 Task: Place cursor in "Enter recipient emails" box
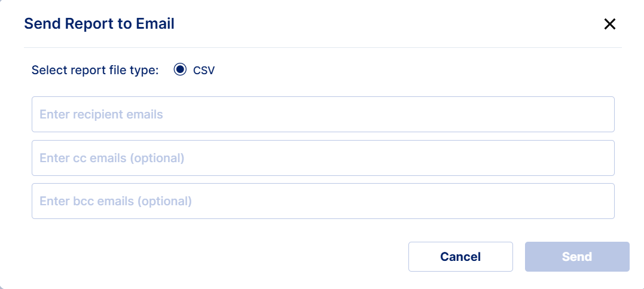[323, 114]
